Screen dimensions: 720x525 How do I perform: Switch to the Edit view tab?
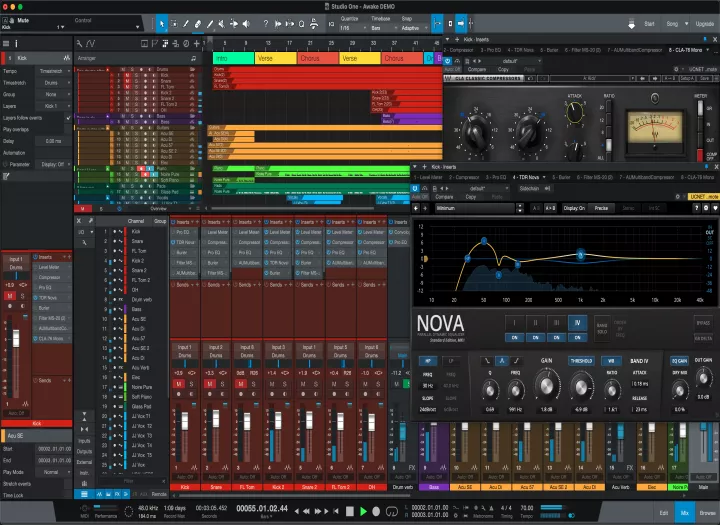[x=664, y=513]
